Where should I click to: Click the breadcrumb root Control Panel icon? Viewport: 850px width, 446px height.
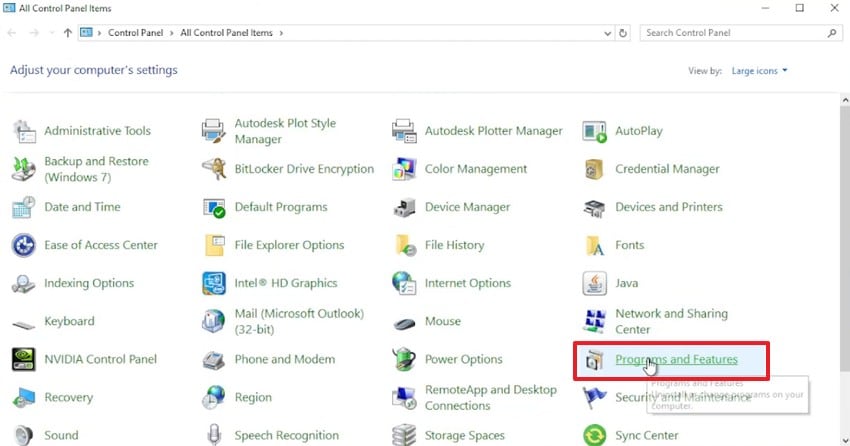pos(86,33)
